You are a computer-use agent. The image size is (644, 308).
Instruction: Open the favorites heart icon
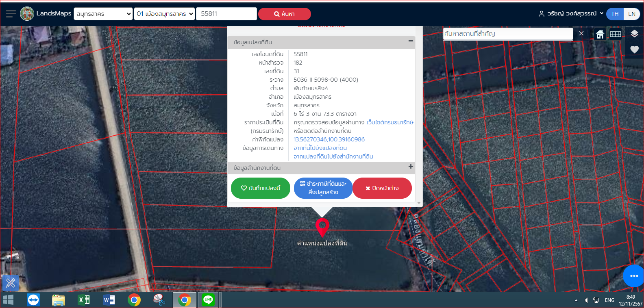coord(635,50)
